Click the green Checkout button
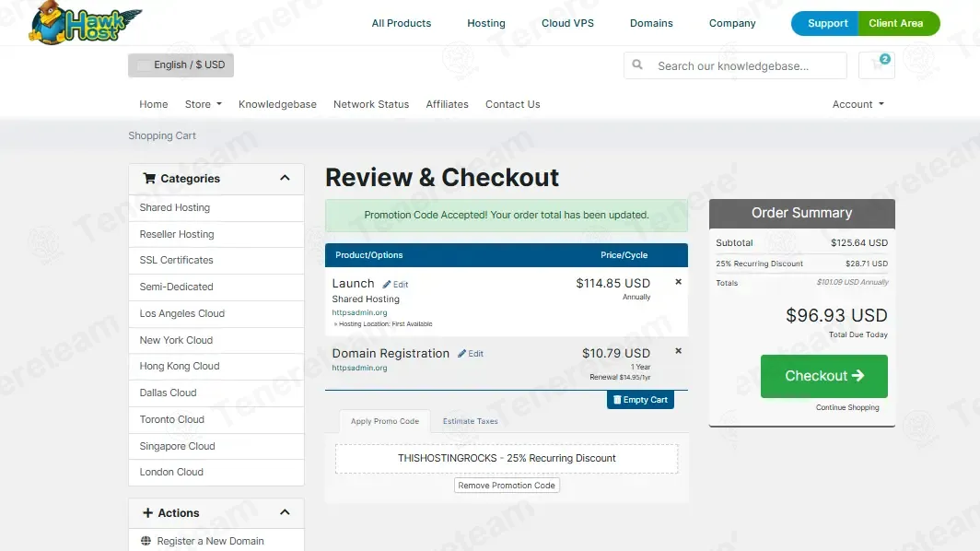980x551 pixels. coord(823,376)
